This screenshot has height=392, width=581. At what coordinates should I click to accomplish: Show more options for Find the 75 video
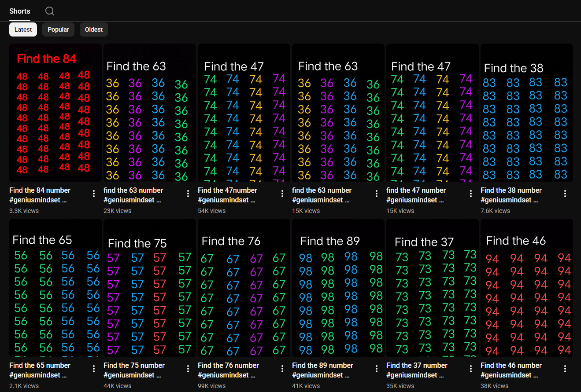(188, 369)
